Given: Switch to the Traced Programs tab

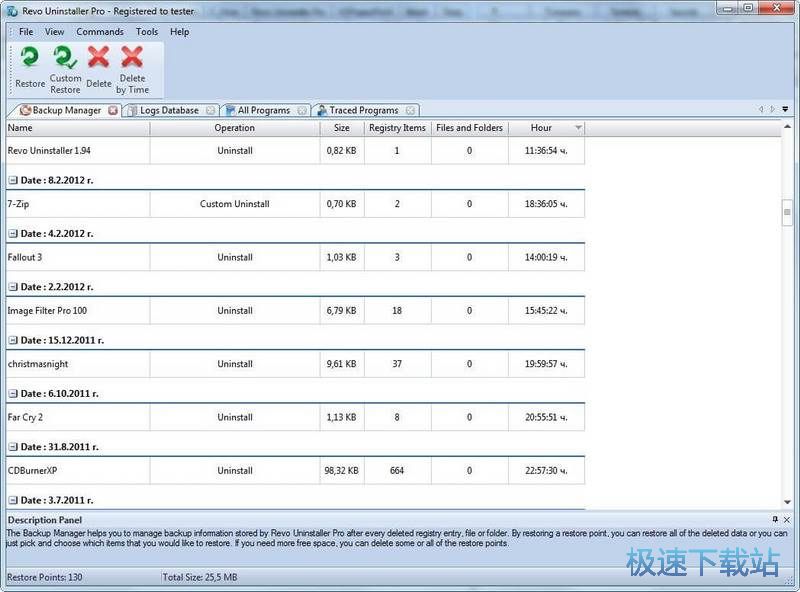Looking at the screenshot, I should click(x=363, y=110).
